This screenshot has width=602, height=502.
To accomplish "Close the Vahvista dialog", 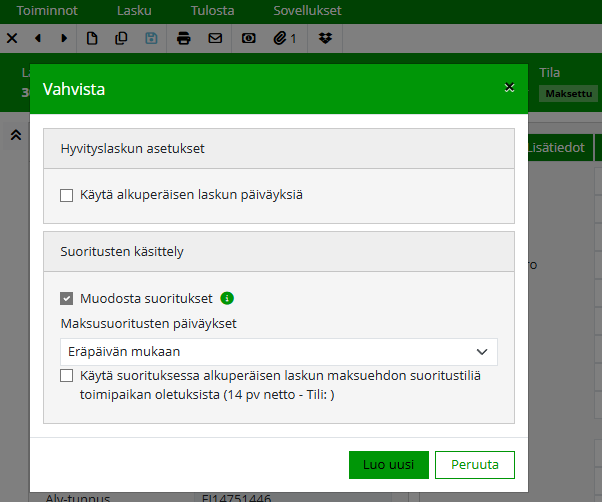I will (509, 88).
